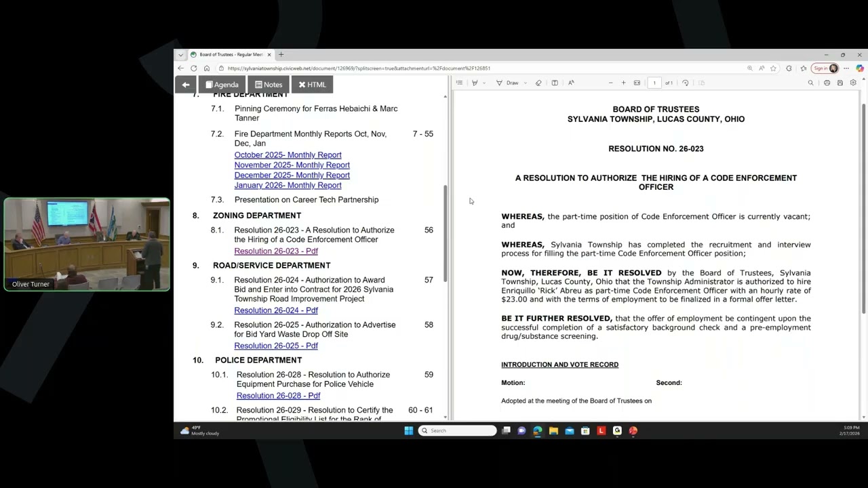
Task: Open November 2025- Monthly Report link
Action: (x=292, y=165)
